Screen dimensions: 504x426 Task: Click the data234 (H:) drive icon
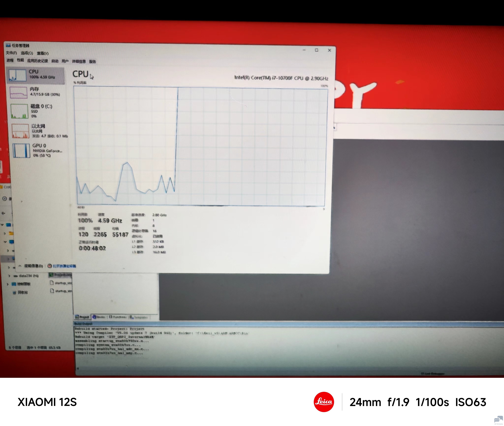(16, 276)
